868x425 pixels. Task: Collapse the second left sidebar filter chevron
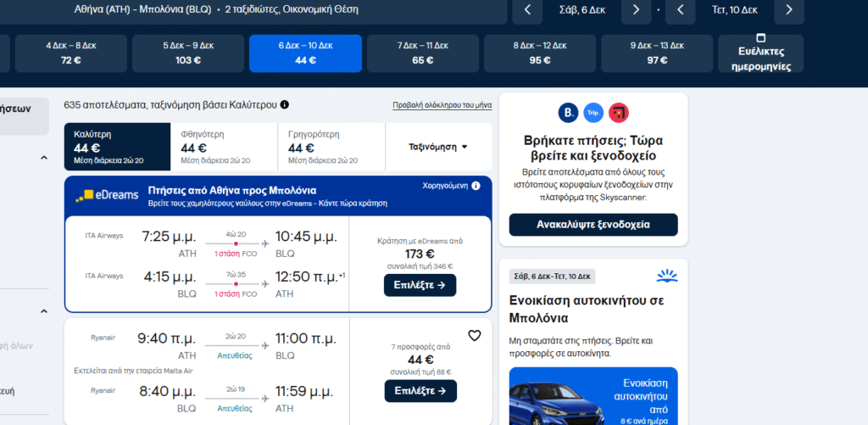click(x=44, y=311)
